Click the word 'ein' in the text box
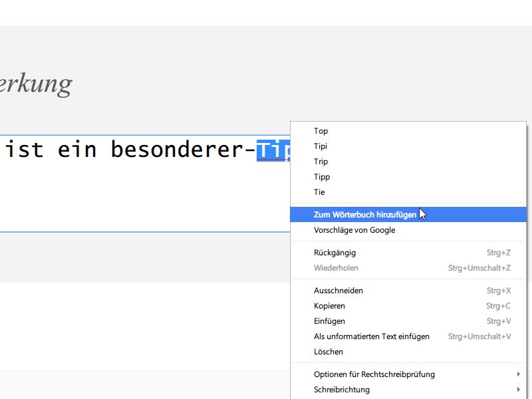532x399 pixels. [77, 150]
